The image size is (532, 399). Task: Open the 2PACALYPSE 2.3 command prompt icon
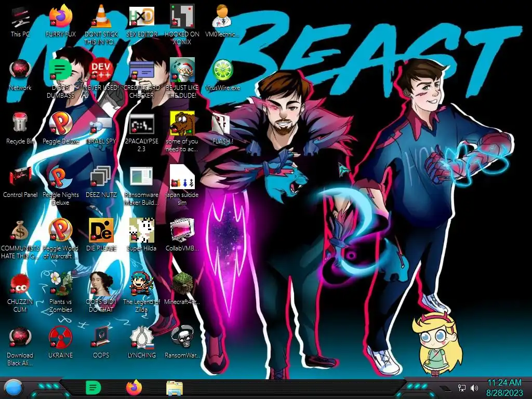click(x=141, y=124)
